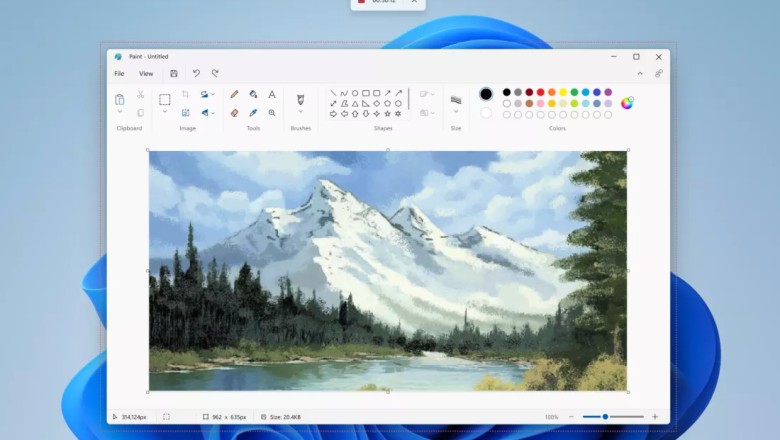Pick the green color swatch

click(575, 92)
